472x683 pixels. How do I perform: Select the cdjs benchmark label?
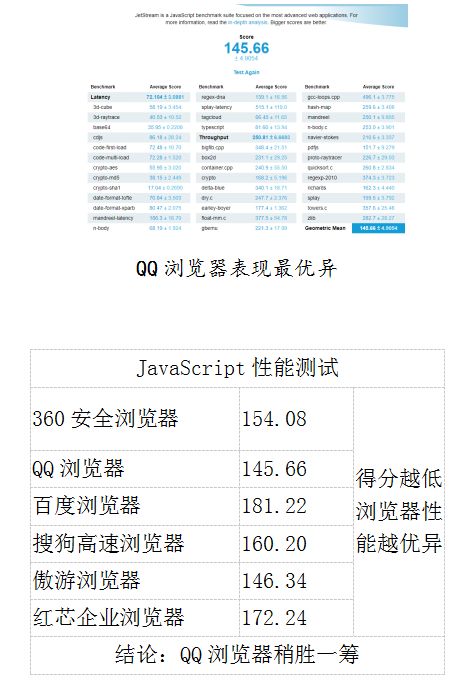click(98, 137)
